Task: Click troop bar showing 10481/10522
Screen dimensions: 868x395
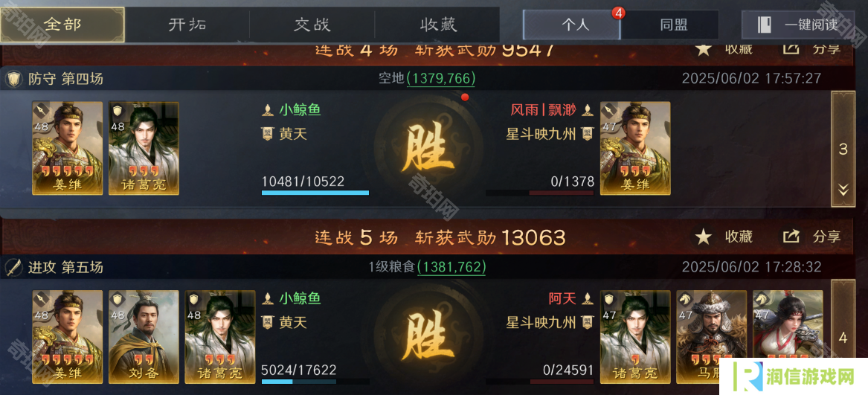Action: 315,193
